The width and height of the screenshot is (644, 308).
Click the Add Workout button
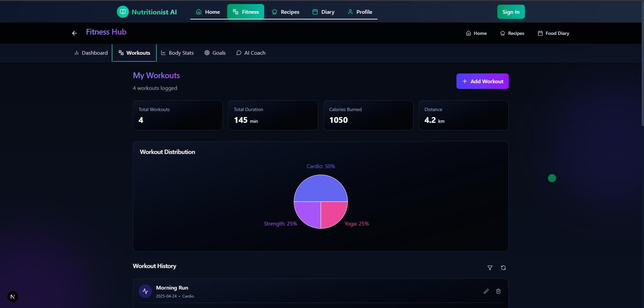click(482, 81)
